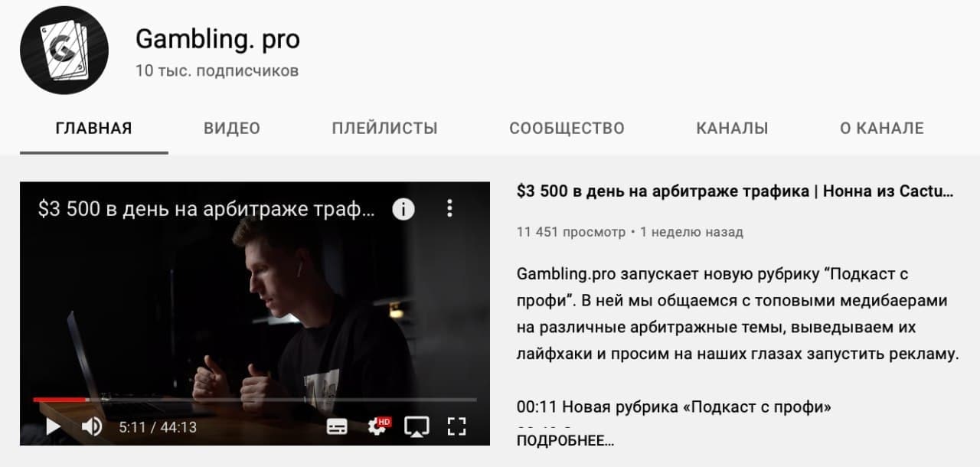This screenshot has height=467, width=980.
Task: Open the О КАНАЛЕ tab
Action: point(882,129)
